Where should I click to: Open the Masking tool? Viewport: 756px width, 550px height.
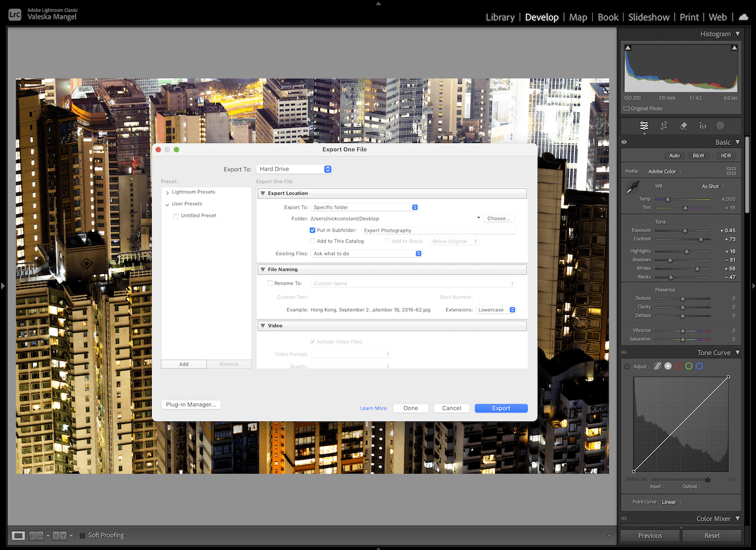click(x=721, y=126)
